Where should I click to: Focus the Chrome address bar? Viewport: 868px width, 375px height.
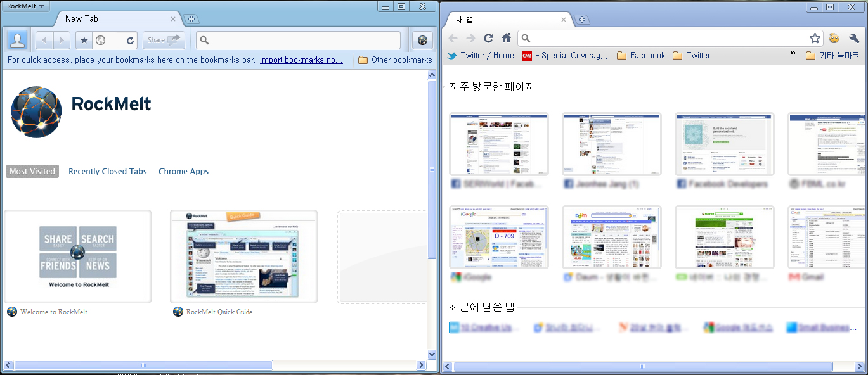[670, 39]
